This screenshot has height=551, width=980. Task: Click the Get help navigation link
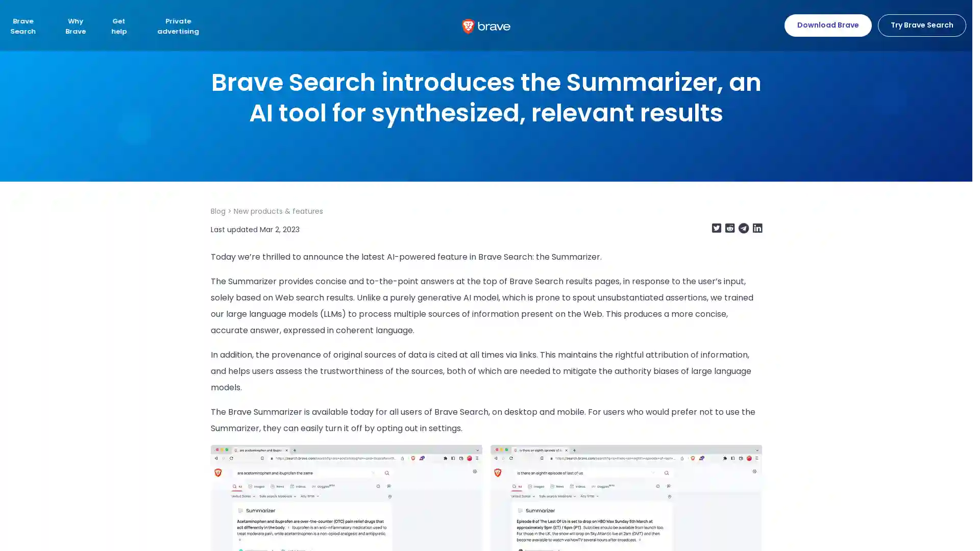tap(118, 26)
